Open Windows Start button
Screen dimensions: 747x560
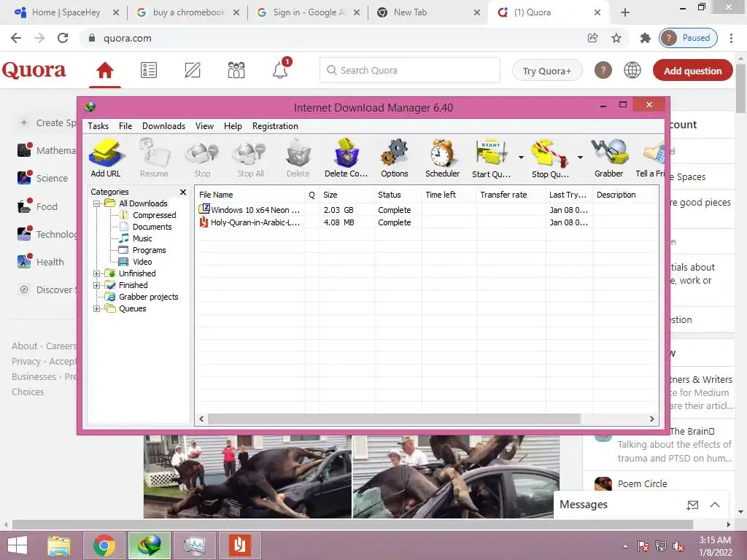(x=18, y=545)
